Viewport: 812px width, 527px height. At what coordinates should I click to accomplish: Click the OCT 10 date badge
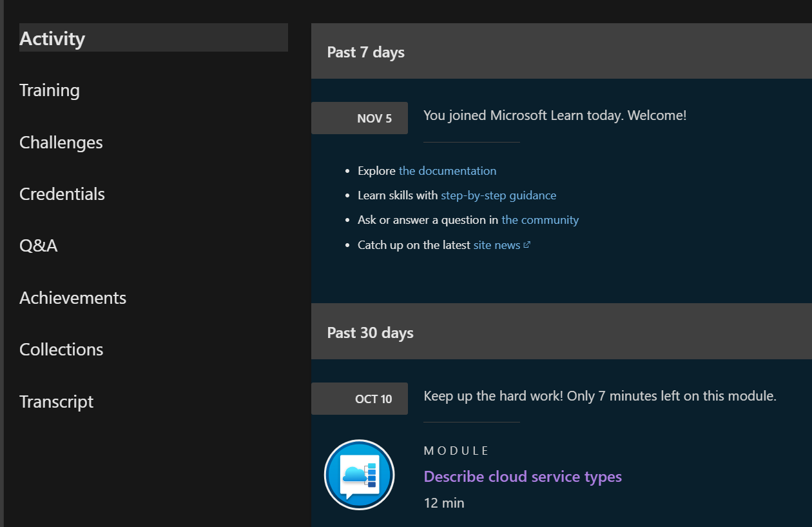[x=360, y=399]
